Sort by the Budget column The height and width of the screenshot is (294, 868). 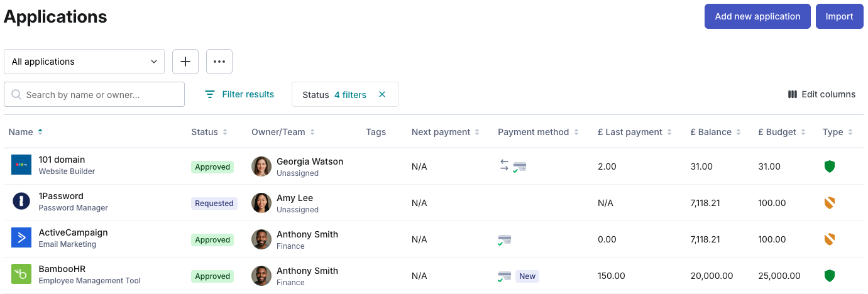click(782, 132)
